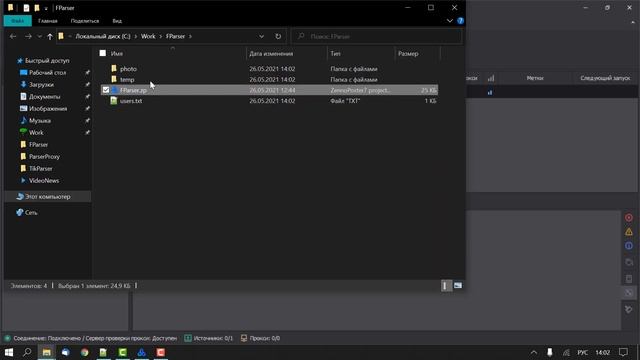Click the red error filter icon in the background window
Image resolution: width=640 pixels, height=360 pixels.
click(x=629, y=218)
